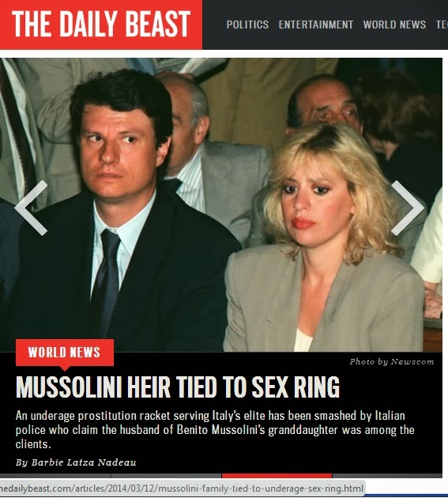Select the second gray carousel indicator segment

pyautogui.click(x=166, y=475)
